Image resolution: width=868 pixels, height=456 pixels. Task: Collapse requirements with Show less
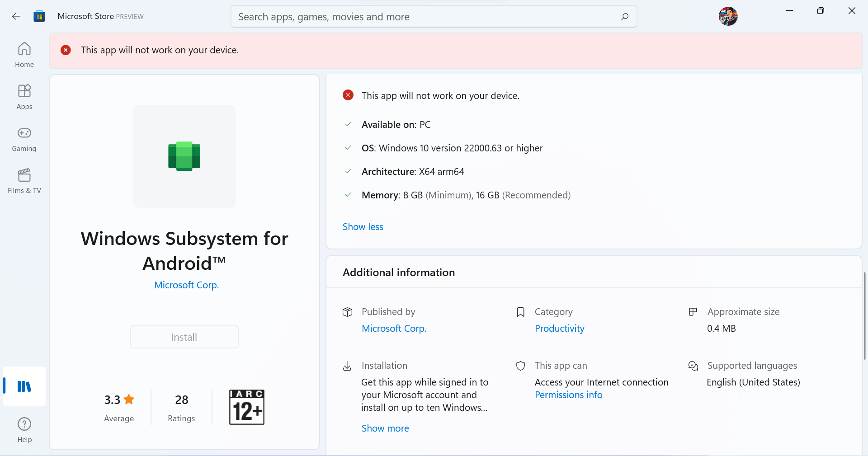coord(363,227)
